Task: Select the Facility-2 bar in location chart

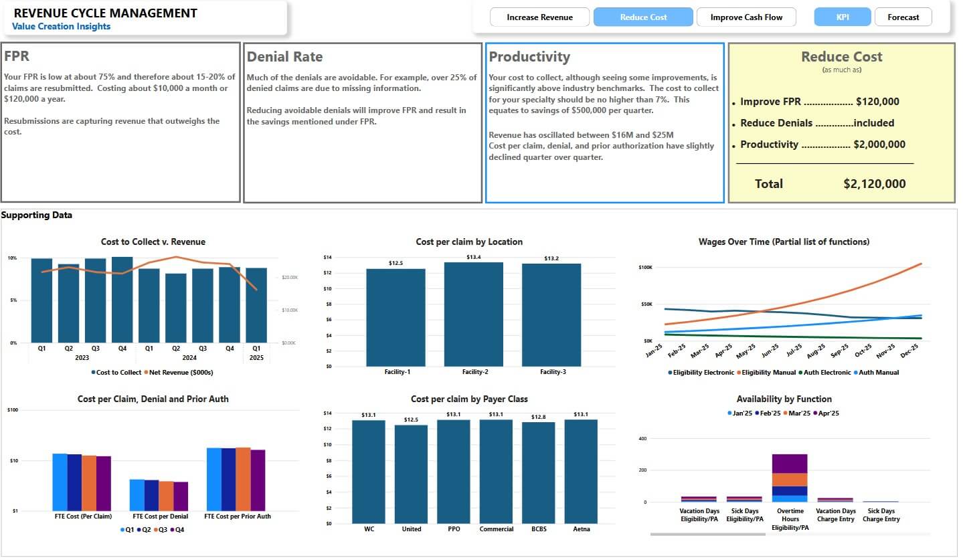Action: tap(473, 314)
